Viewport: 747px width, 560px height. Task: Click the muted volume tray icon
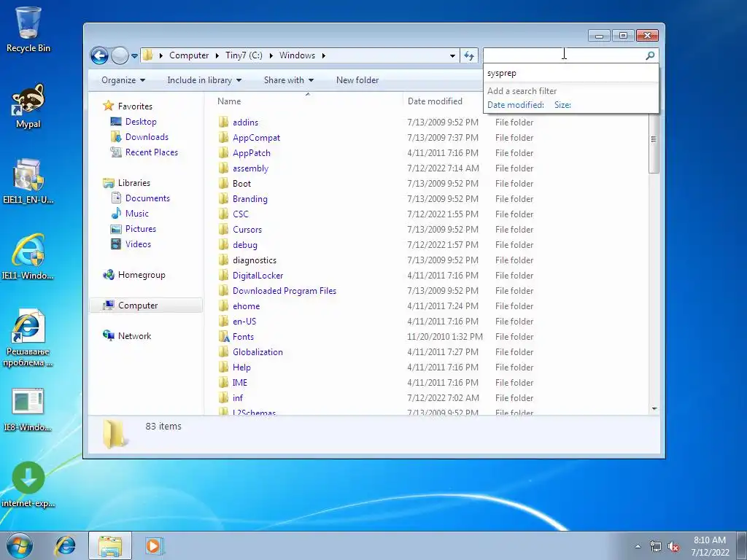coord(673,547)
